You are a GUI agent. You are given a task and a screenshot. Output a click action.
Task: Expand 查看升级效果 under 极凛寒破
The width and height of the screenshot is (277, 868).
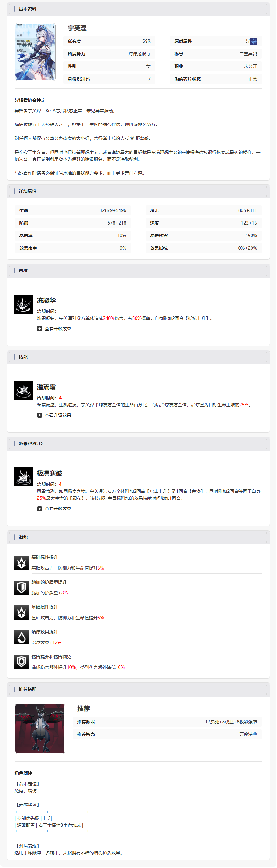point(54,509)
